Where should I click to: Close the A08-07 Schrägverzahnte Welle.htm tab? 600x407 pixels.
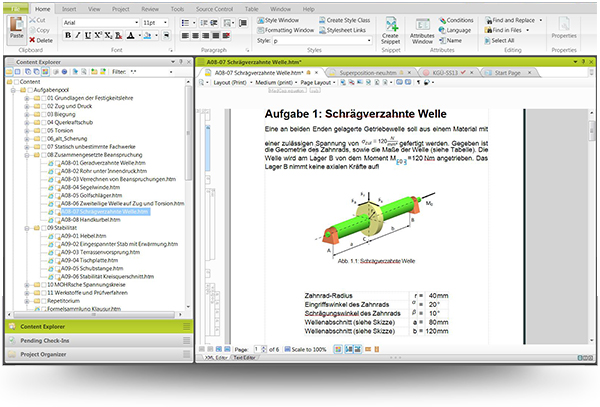(x=316, y=72)
